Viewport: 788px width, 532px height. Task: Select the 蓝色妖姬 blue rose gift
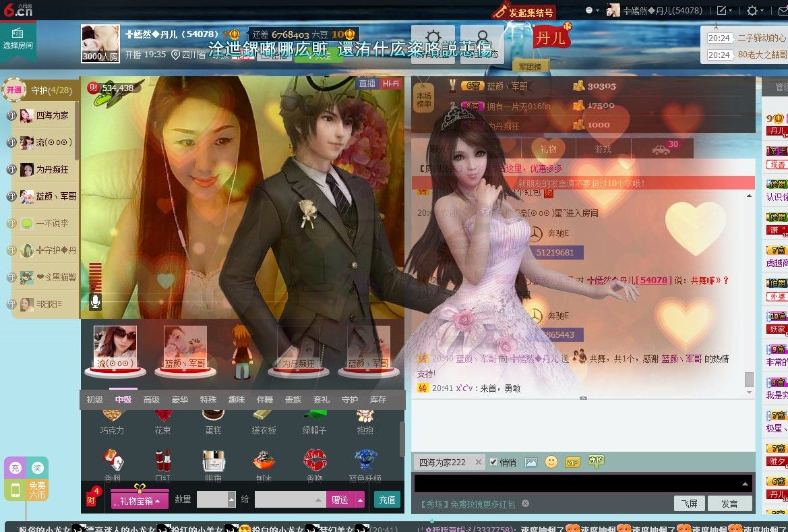(x=365, y=465)
